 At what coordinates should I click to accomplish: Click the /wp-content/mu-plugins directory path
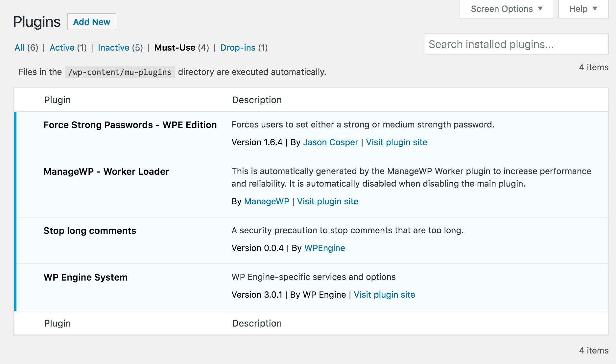(120, 72)
